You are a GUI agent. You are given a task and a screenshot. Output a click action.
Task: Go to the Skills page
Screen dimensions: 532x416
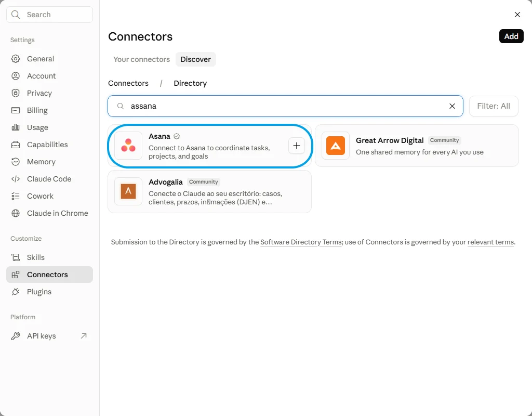(49, 257)
